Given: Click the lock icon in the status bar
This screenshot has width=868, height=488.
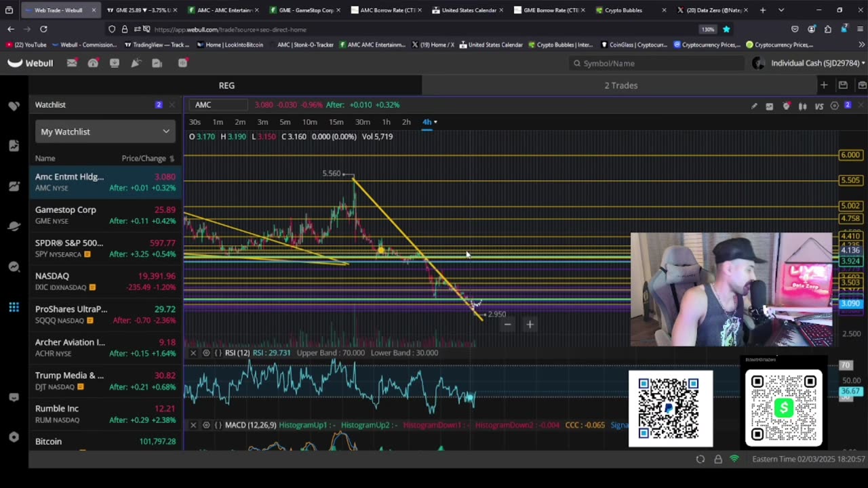Looking at the screenshot, I should point(718,460).
